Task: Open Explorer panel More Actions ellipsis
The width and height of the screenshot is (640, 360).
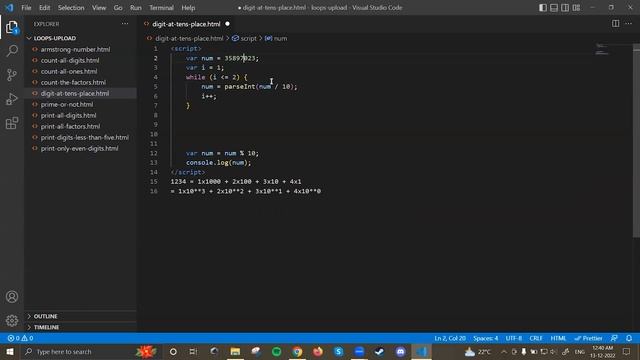Action: point(125,24)
